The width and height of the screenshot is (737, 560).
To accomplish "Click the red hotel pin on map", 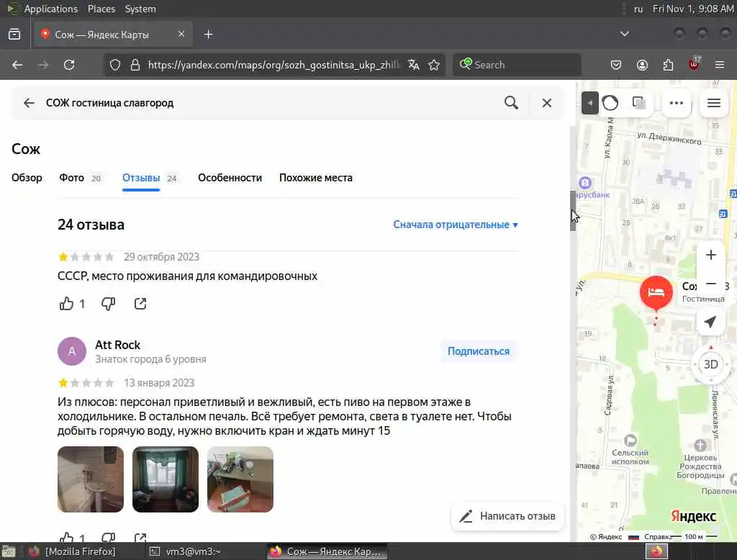I will pos(656,292).
